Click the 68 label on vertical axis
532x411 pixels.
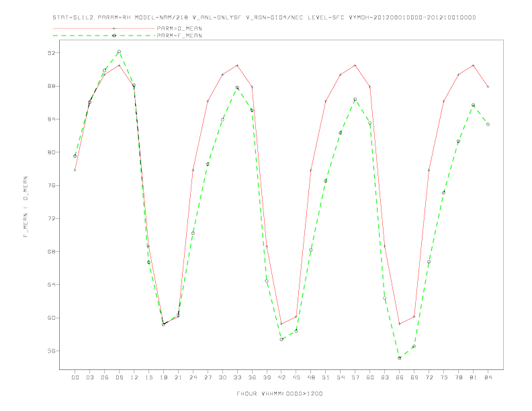(x=51, y=252)
